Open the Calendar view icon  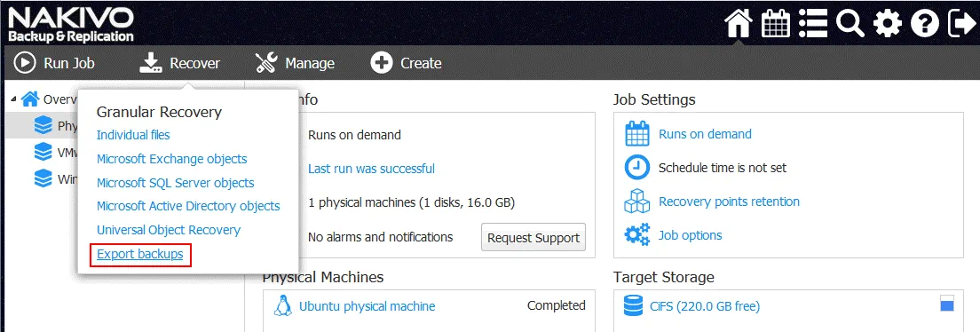tap(775, 24)
